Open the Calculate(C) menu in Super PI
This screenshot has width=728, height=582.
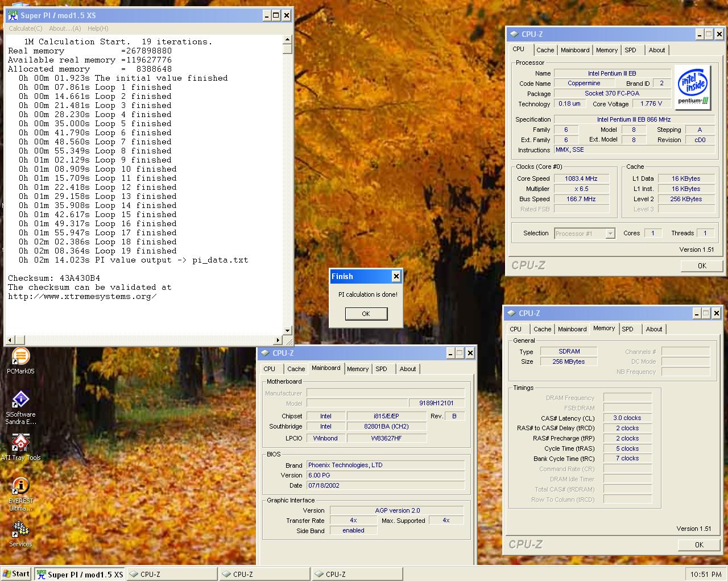pos(25,28)
